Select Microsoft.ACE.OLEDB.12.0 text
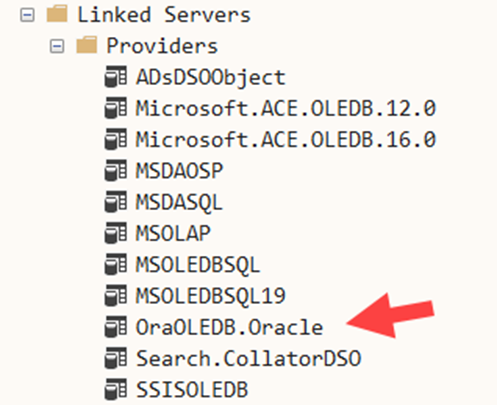 [286, 108]
